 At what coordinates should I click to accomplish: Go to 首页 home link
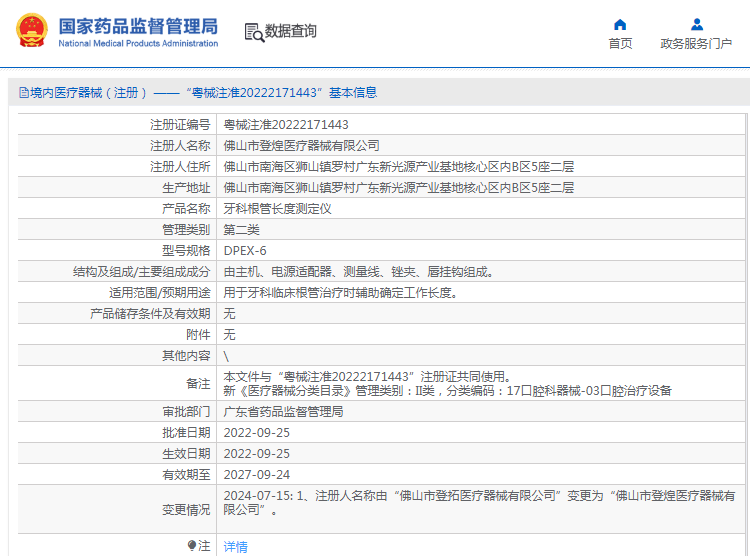click(x=620, y=44)
